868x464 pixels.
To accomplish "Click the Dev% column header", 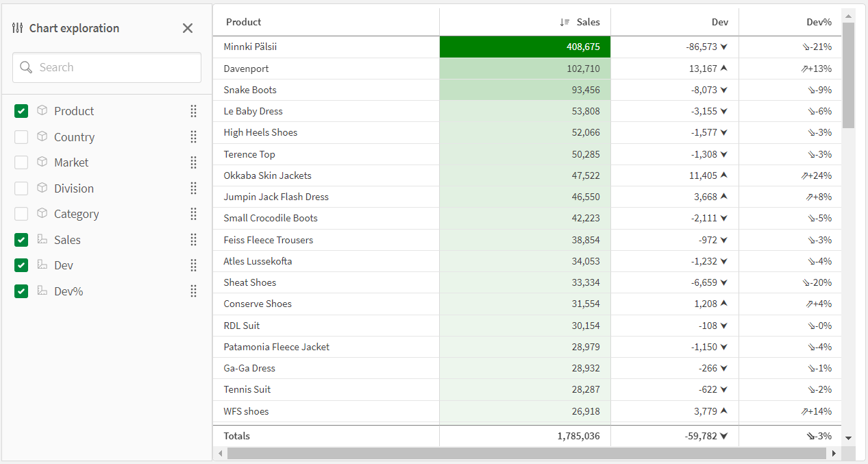I will [819, 22].
